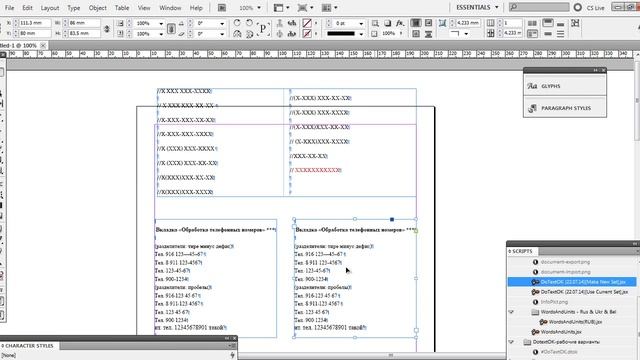Open the Help menu
The width and height of the screenshot is (640, 360).
(x=196, y=8)
